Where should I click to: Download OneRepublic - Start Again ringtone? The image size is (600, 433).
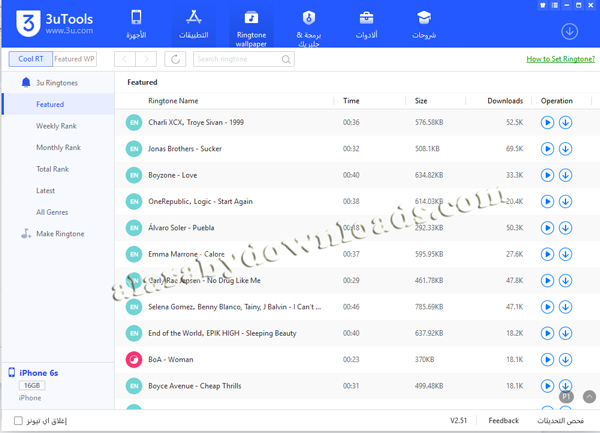[565, 202]
